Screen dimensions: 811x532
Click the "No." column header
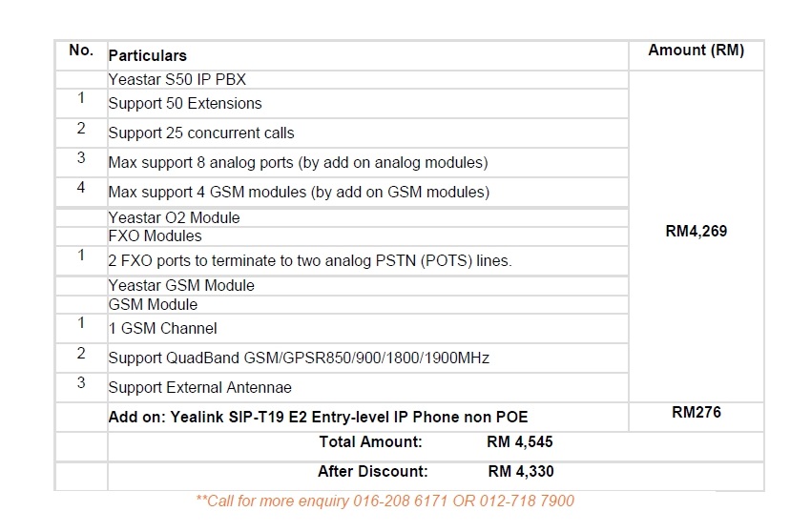click(81, 51)
